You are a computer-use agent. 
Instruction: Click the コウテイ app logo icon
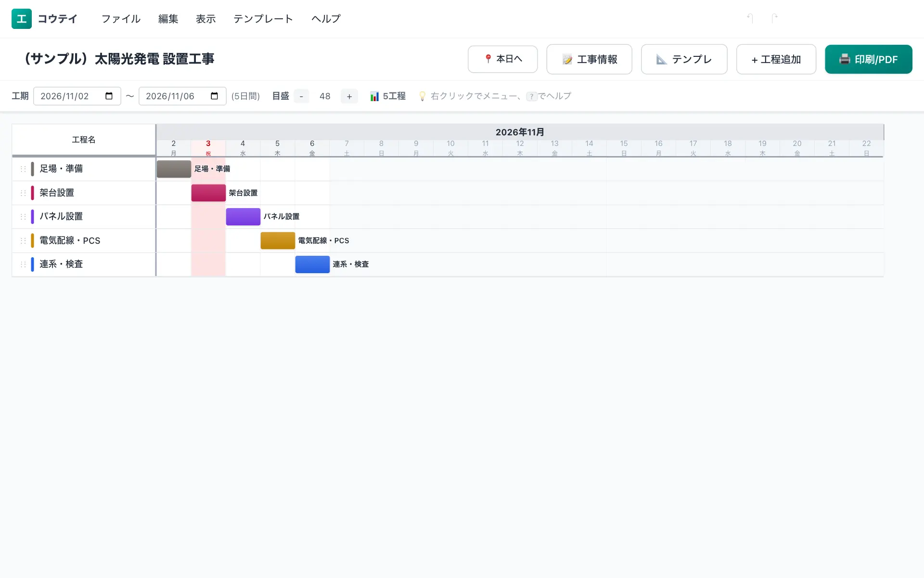[x=22, y=19]
